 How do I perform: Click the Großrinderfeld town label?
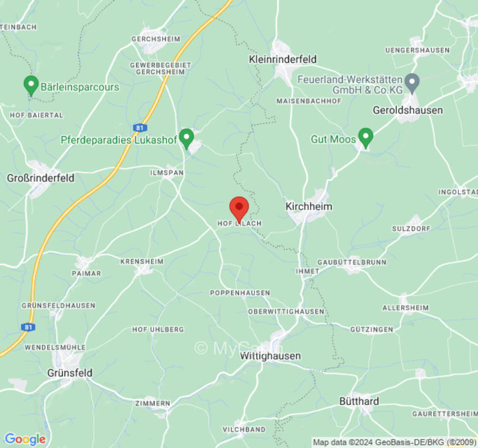click(40, 178)
